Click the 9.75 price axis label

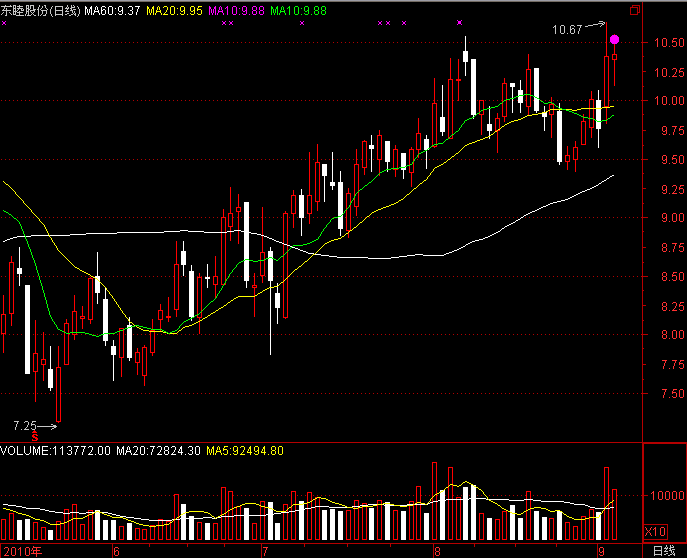pos(673,131)
